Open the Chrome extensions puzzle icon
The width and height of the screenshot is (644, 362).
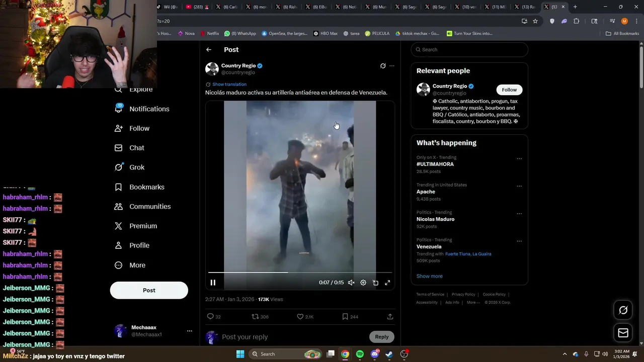tap(577, 21)
